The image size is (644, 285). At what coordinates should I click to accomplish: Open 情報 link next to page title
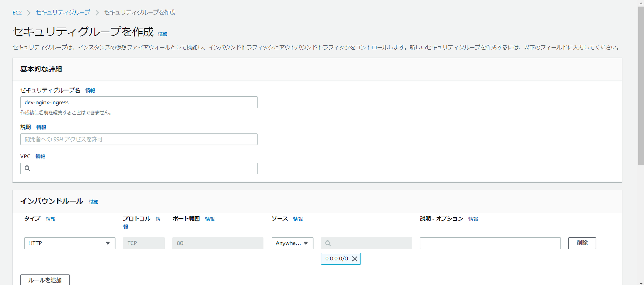[163, 34]
